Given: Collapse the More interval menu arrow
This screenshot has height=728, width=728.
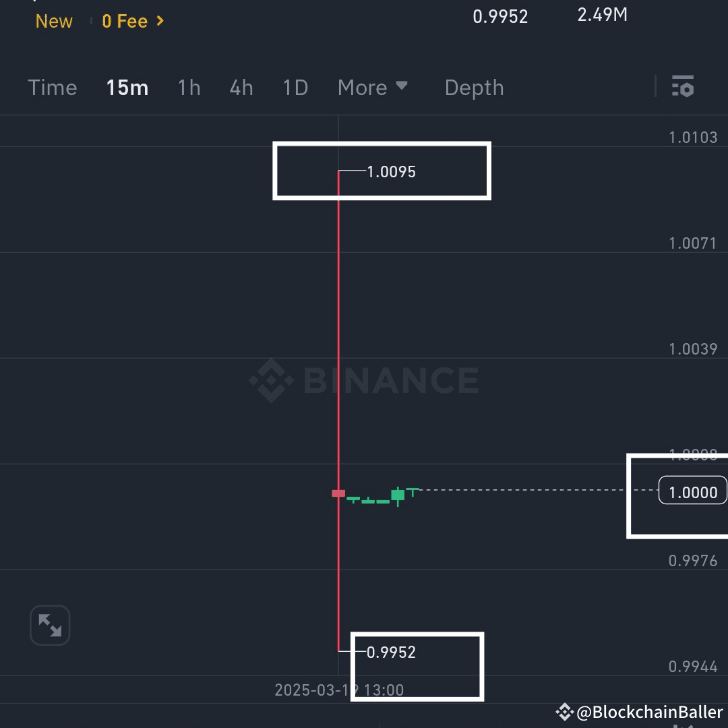Looking at the screenshot, I should coord(402,87).
